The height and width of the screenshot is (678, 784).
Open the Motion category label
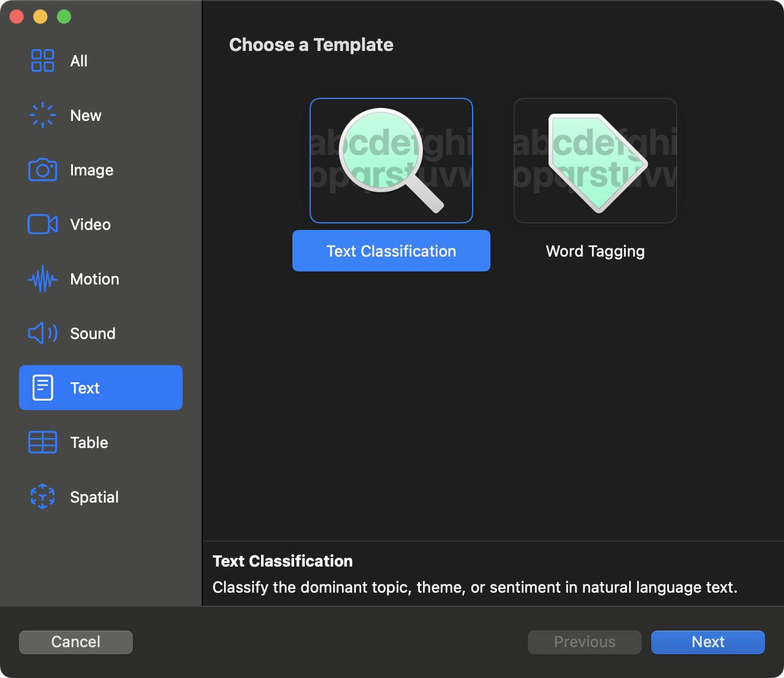(95, 279)
